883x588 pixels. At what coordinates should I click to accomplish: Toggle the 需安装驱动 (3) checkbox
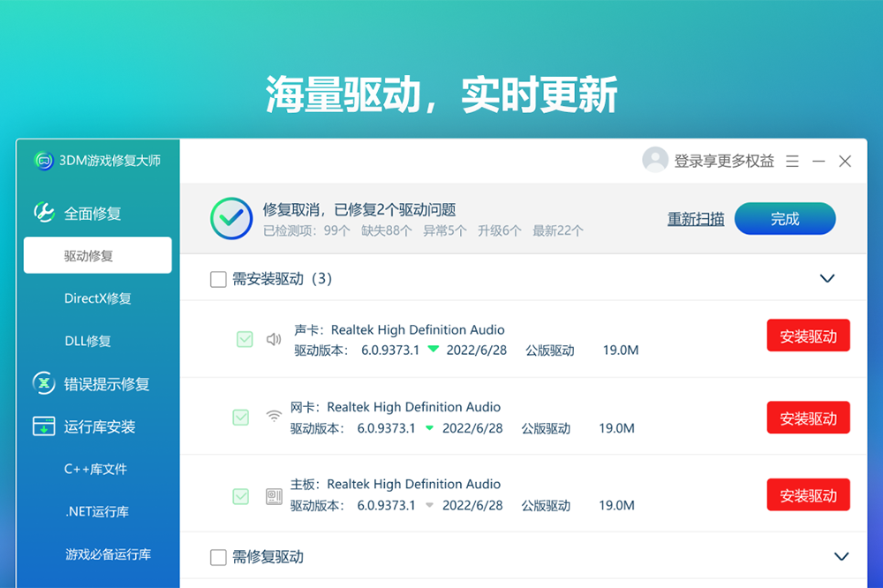(x=218, y=279)
